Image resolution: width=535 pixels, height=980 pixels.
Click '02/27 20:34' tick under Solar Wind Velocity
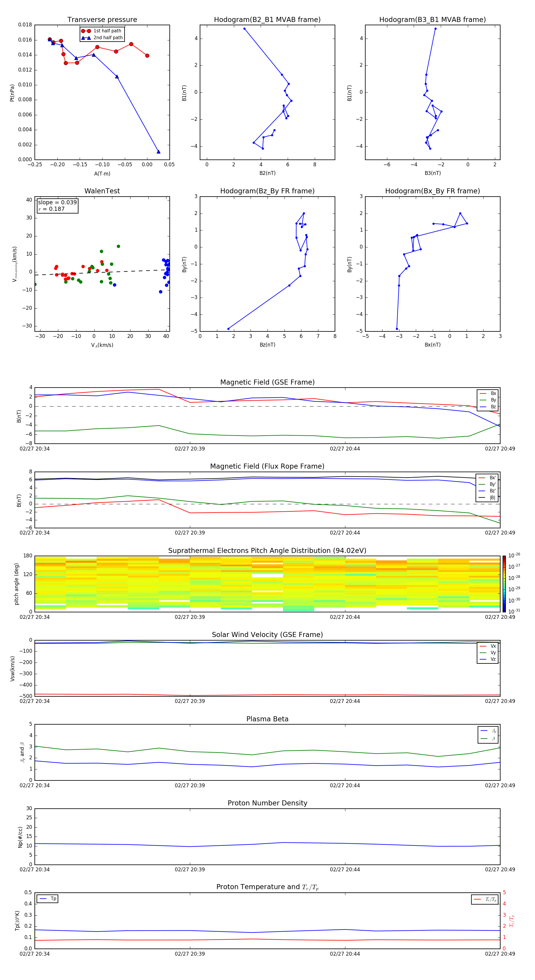coord(35,701)
